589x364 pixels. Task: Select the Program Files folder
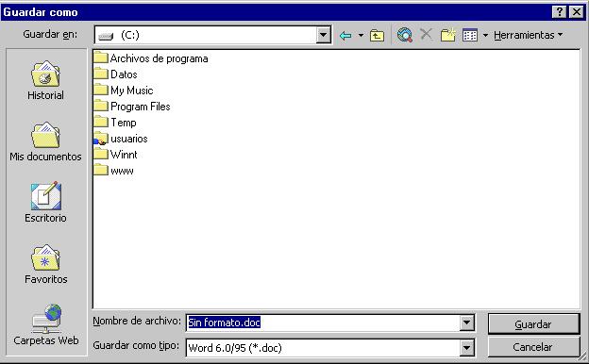click(132, 107)
